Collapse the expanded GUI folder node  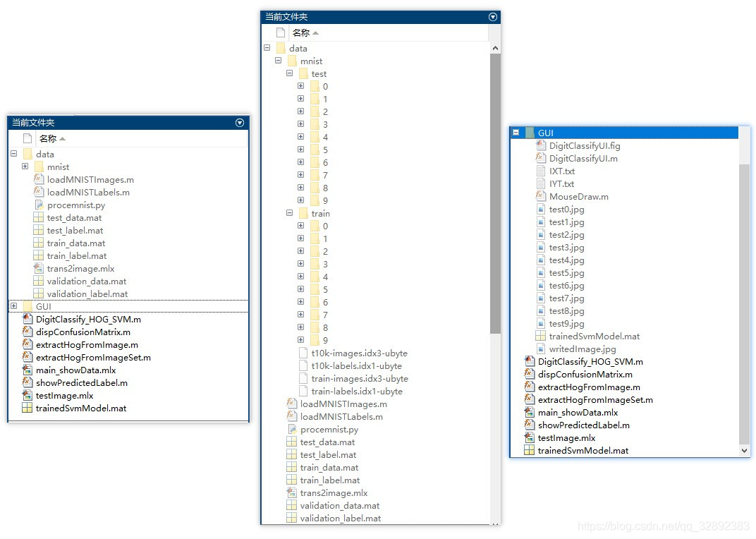pyautogui.click(x=516, y=132)
